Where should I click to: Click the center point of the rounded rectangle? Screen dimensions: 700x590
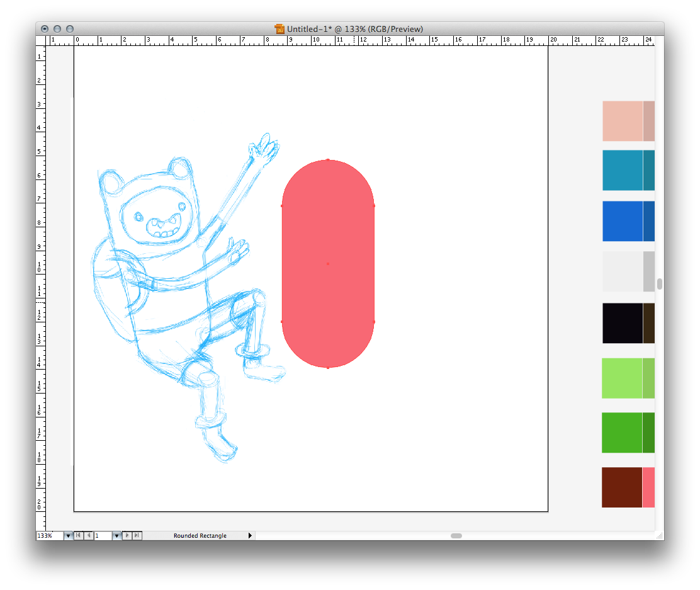click(x=328, y=264)
